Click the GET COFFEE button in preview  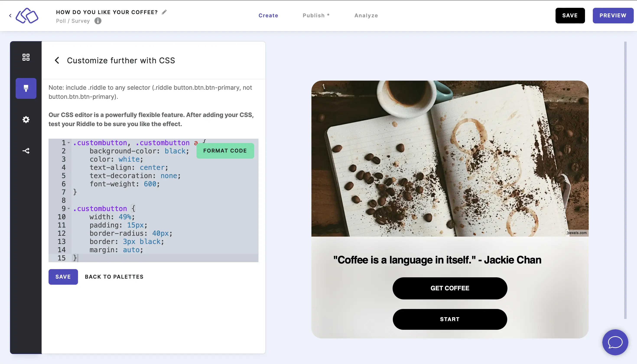450,288
